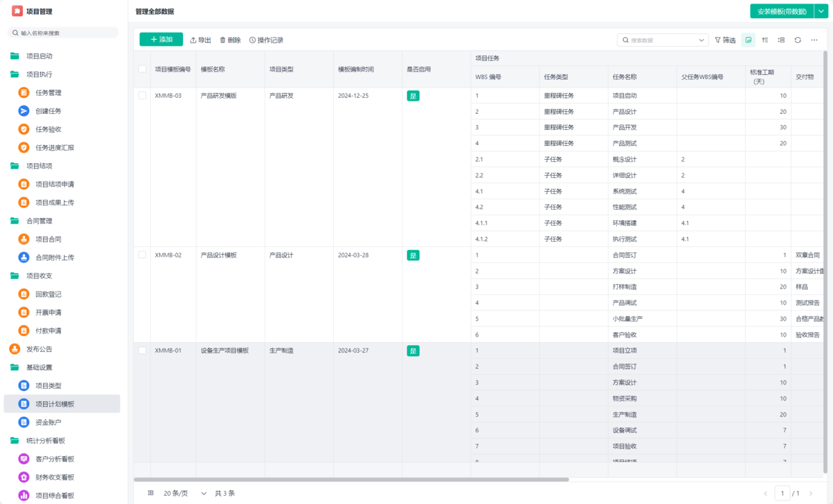833x504 pixels.
Task: Collapse the 统计分析看板 folder
Action: [x=15, y=441]
